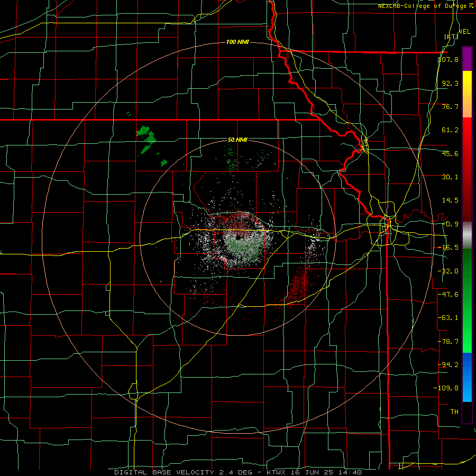Select the 92.3 value on velocity scale
Screen dimensions: 476x476
click(x=450, y=83)
